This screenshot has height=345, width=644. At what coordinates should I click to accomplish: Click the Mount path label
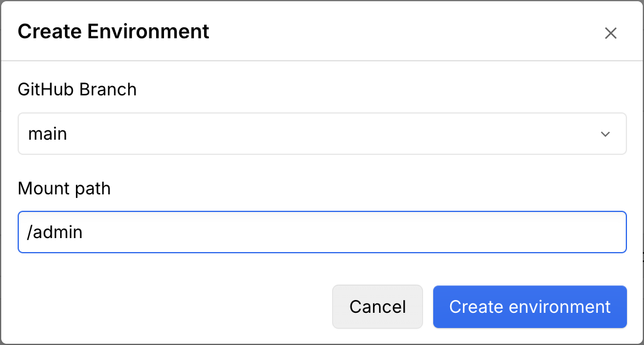(x=64, y=188)
